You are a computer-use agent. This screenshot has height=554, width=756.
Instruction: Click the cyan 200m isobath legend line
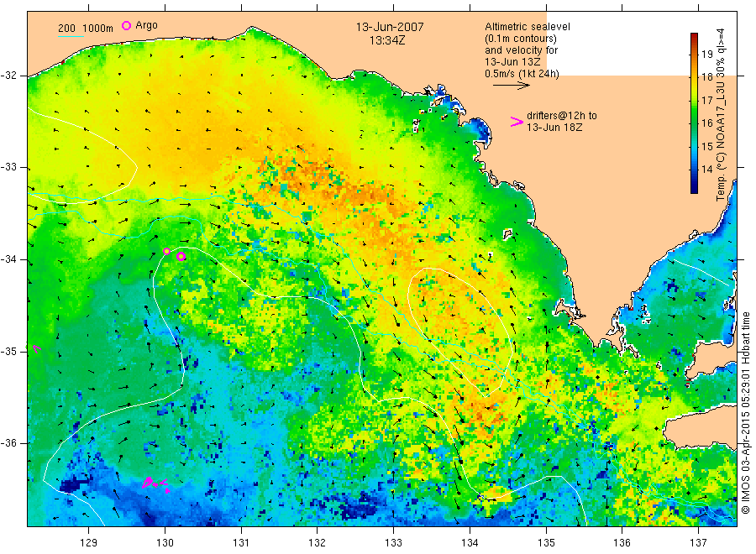(x=71, y=37)
